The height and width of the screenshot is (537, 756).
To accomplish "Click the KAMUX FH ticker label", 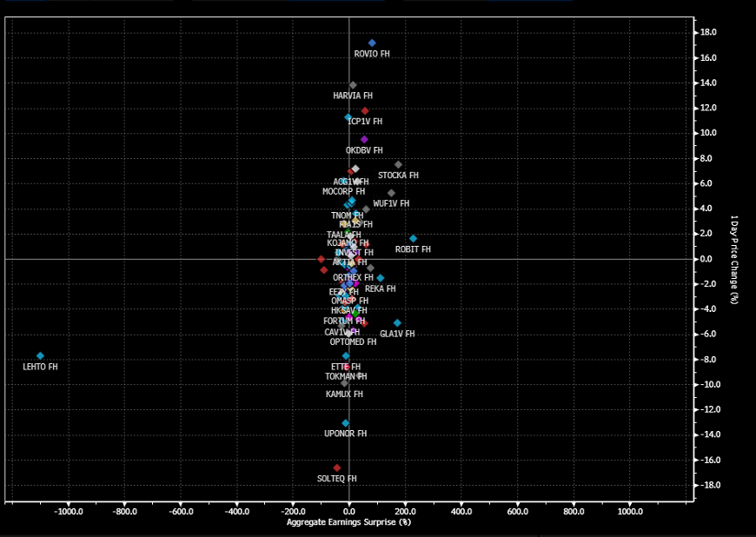I will pos(345,394).
